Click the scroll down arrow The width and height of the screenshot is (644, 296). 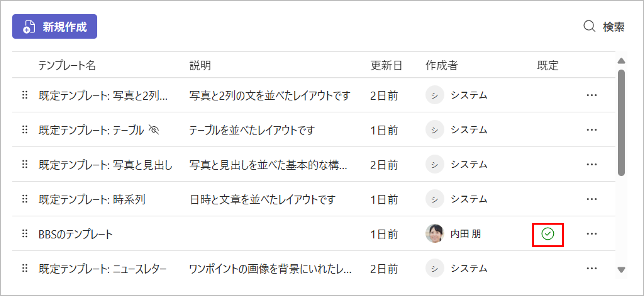click(x=621, y=269)
